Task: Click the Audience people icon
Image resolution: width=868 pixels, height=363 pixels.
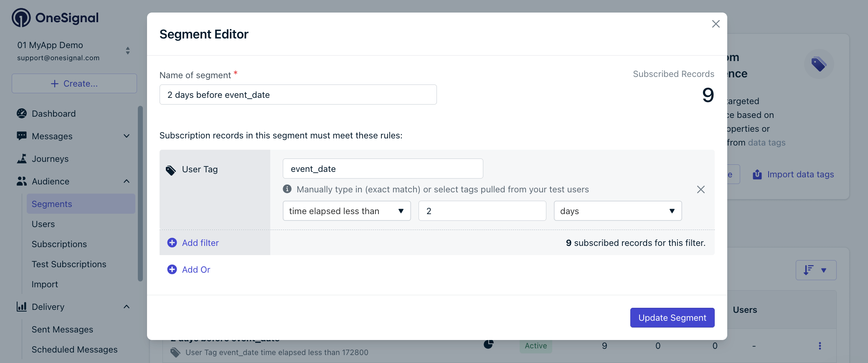Action: click(x=22, y=181)
